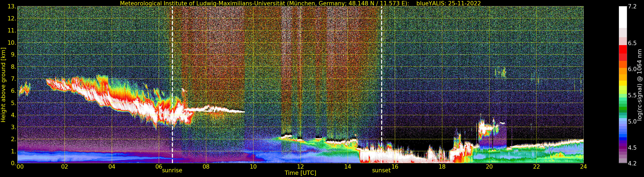Click the 5. height axis tick label
Screen dimensions: 644x177
click(x=14, y=103)
